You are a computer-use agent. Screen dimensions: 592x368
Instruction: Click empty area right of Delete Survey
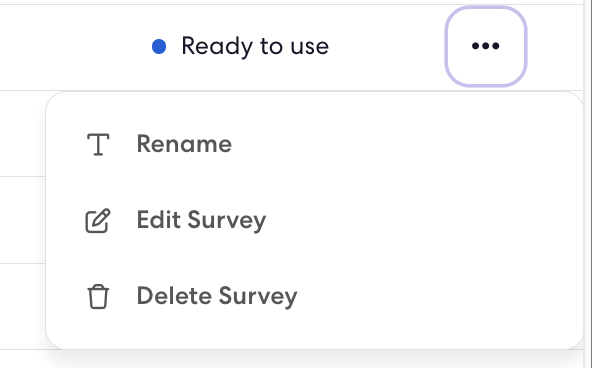(x=437, y=296)
